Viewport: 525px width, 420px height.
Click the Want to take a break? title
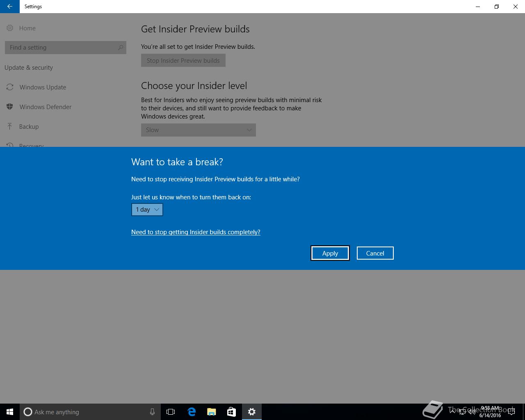(x=177, y=162)
